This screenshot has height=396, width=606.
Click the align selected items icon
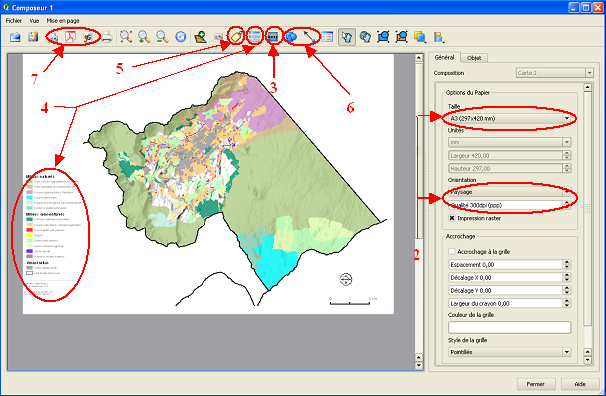point(439,37)
